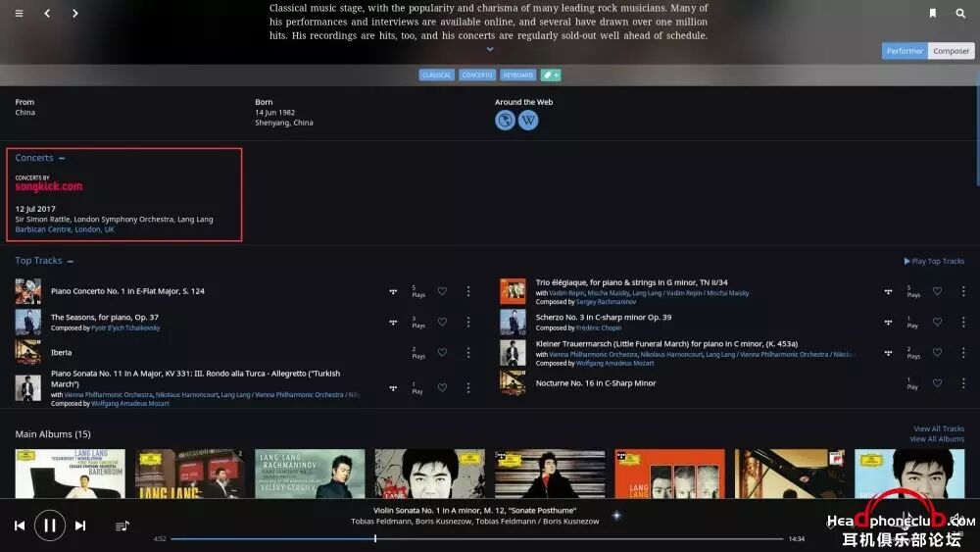Click TIDAL icon on Scherzo No. 3 row

[x=888, y=322]
